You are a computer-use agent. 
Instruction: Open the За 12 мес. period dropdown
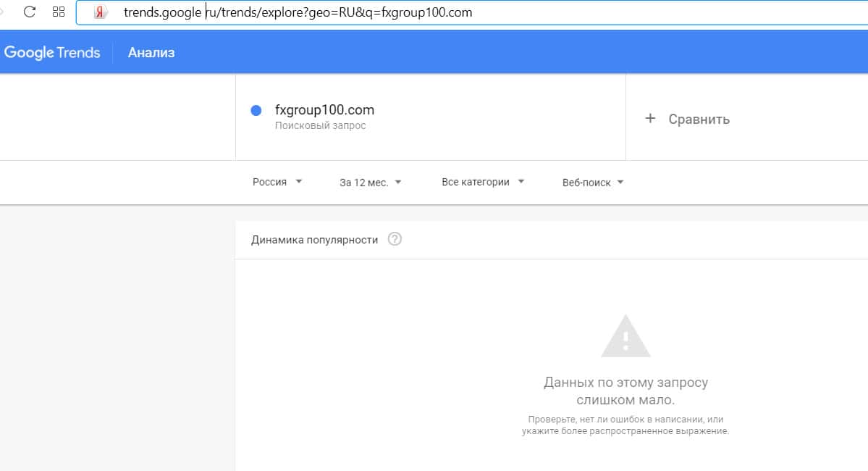370,183
